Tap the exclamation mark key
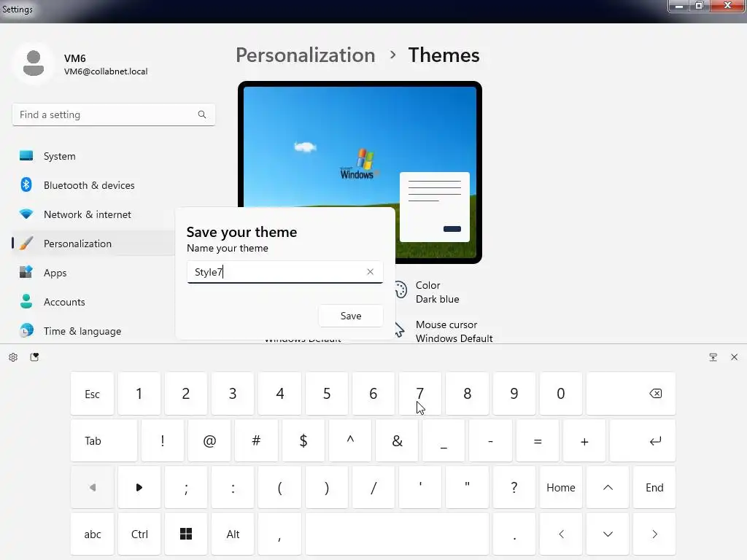Screen dimensions: 747x560 tap(163, 440)
